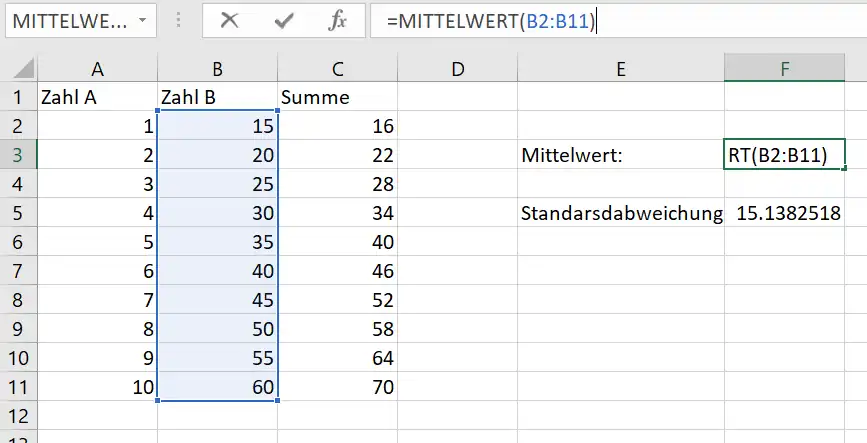This screenshot has width=867, height=443.
Task: Expand the Name Box function dropdown
Action: point(144,21)
